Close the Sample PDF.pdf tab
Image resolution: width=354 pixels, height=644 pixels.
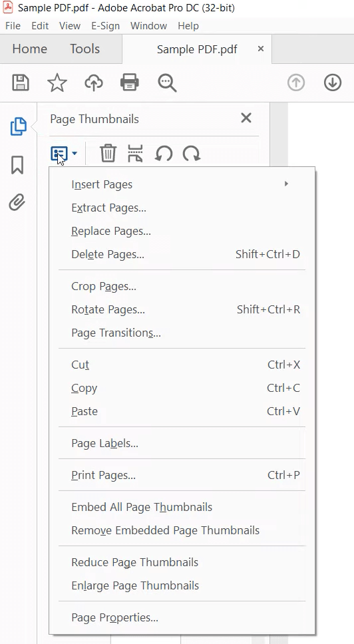tap(260, 49)
